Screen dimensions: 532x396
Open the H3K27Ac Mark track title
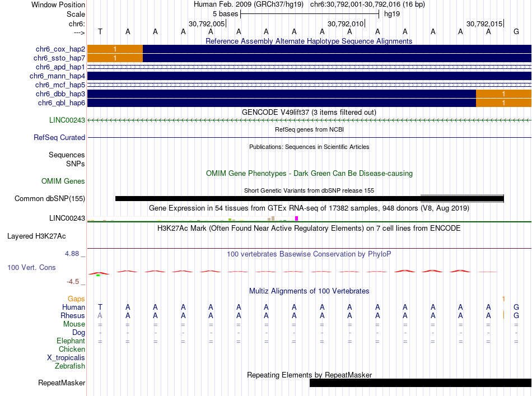(309, 228)
